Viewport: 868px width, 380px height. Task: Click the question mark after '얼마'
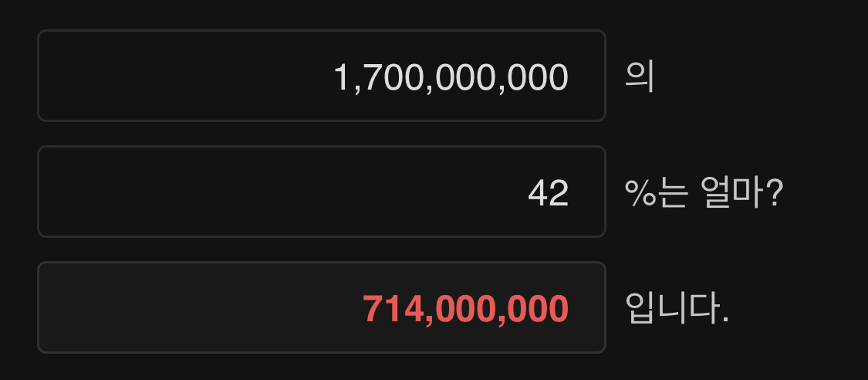(x=775, y=193)
